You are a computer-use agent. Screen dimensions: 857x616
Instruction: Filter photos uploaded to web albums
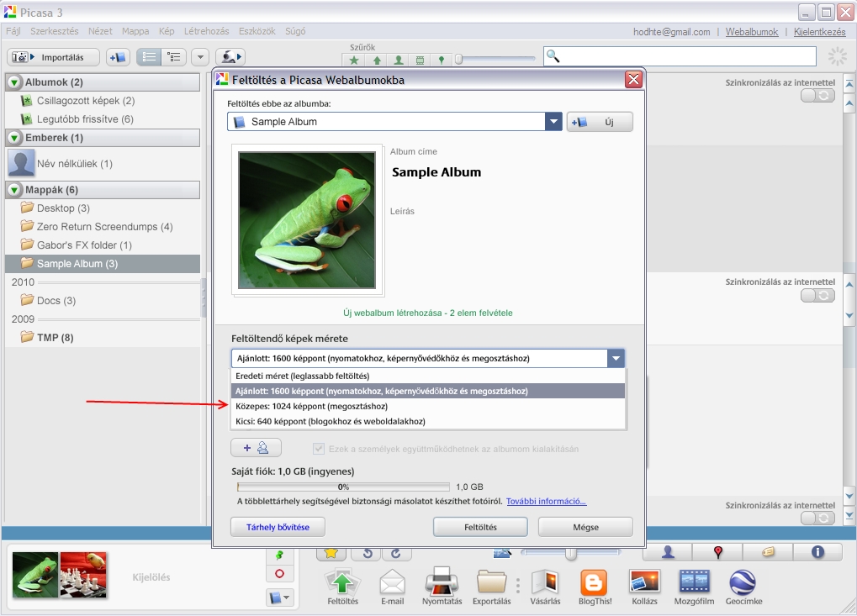(377, 60)
